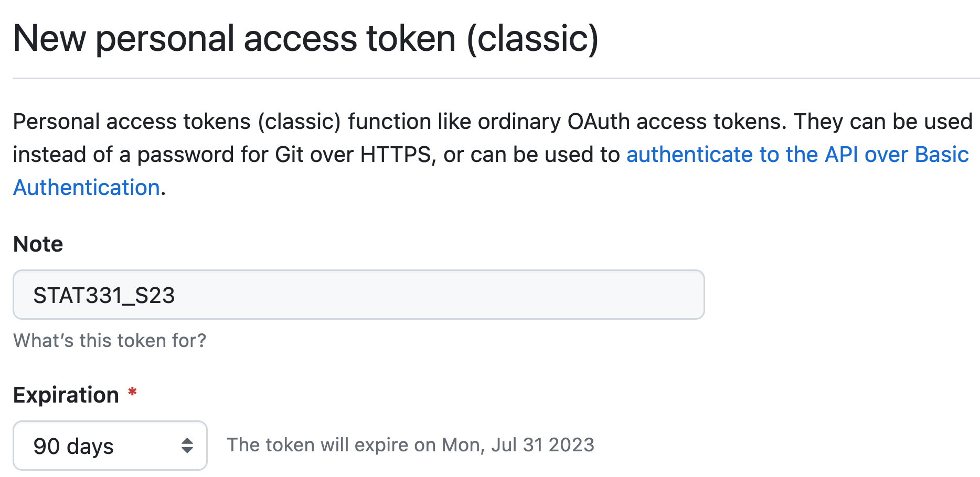This screenshot has width=980, height=477.
Task: Click the 'New personal access token' heading
Action: tap(234, 39)
